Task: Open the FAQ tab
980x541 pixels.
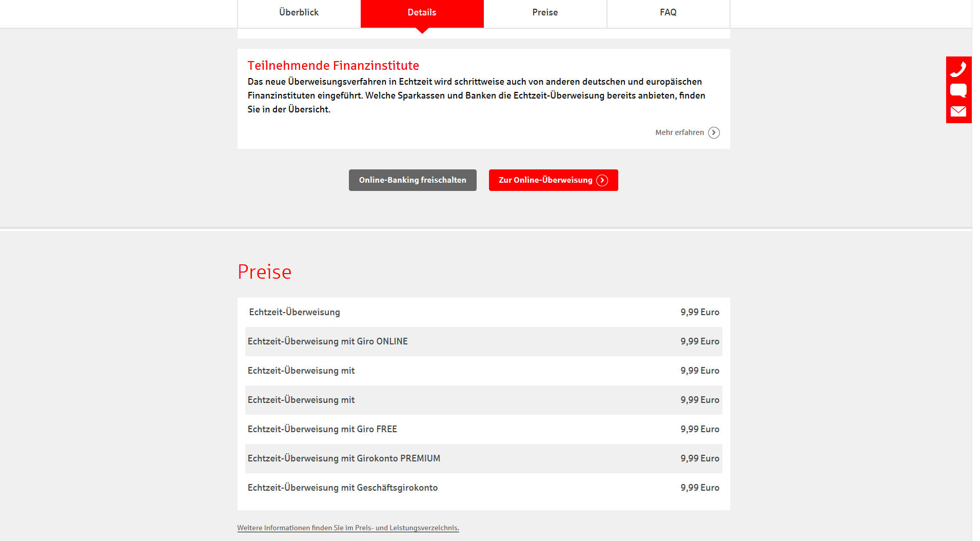Action: pos(669,13)
